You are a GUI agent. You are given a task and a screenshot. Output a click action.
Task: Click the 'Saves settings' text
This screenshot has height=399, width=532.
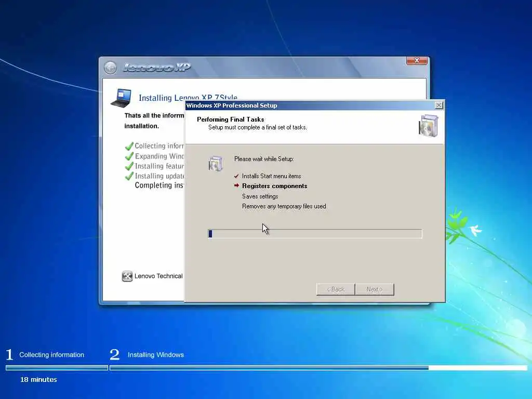[x=260, y=196]
